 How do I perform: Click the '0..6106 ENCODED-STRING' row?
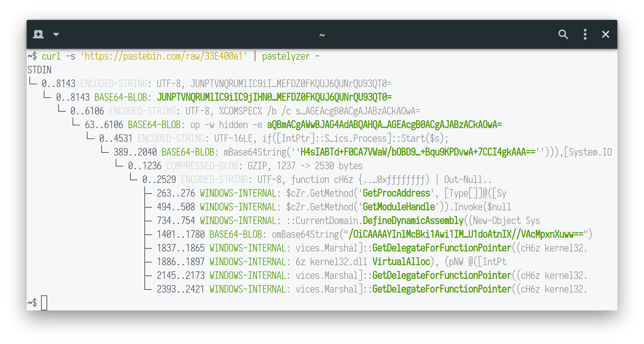pos(245,111)
